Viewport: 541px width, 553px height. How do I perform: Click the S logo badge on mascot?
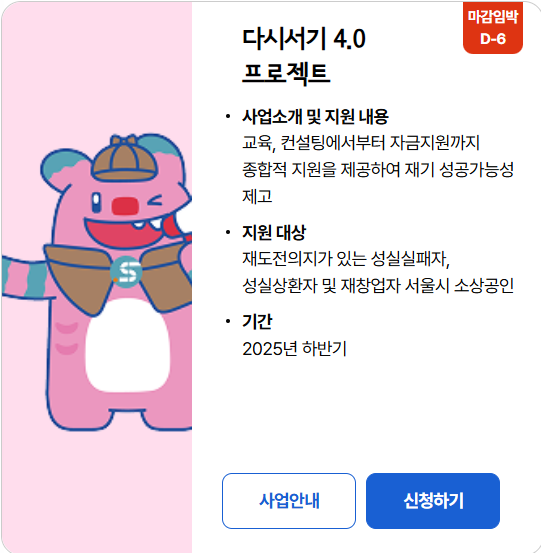(126, 272)
